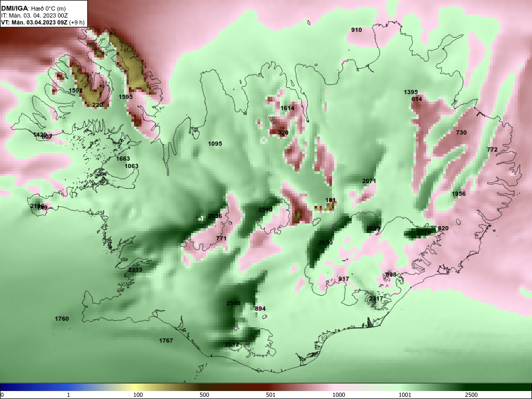532x399 pixels.
Task: Click the map value '1595'
Action: click(126, 97)
